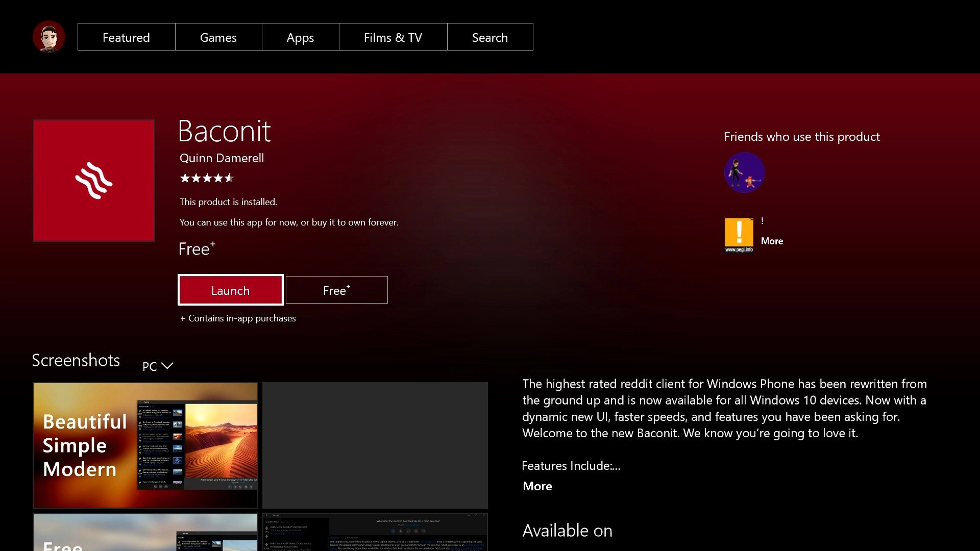The height and width of the screenshot is (551, 980).
Task: Open Beautiful Simple Modern screenshot
Action: point(145,445)
